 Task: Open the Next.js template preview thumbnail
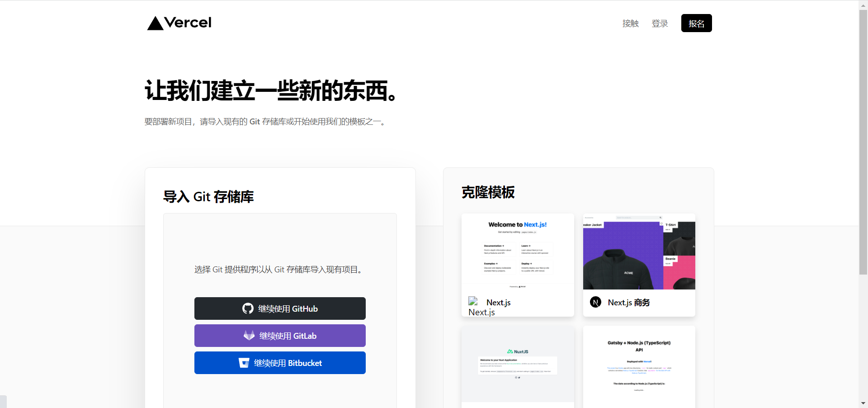(x=518, y=251)
